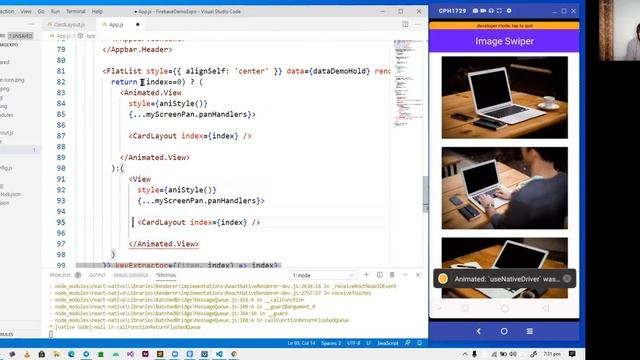Image resolution: width=640 pixels, height=360 pixels.
Task: Click line 87 CardLayout code line
Action: click(190, 136)
